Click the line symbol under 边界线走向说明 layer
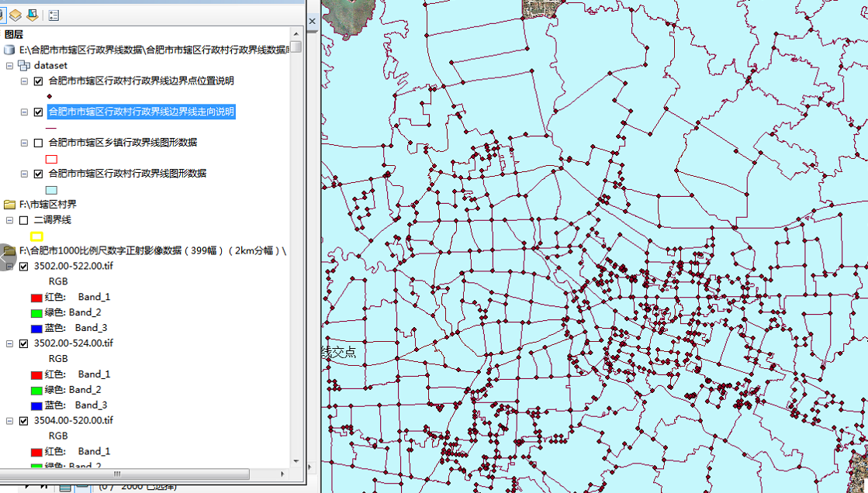The height and width of the screenshot is (493, 868). pyautogui.click(x=51, y=127)
